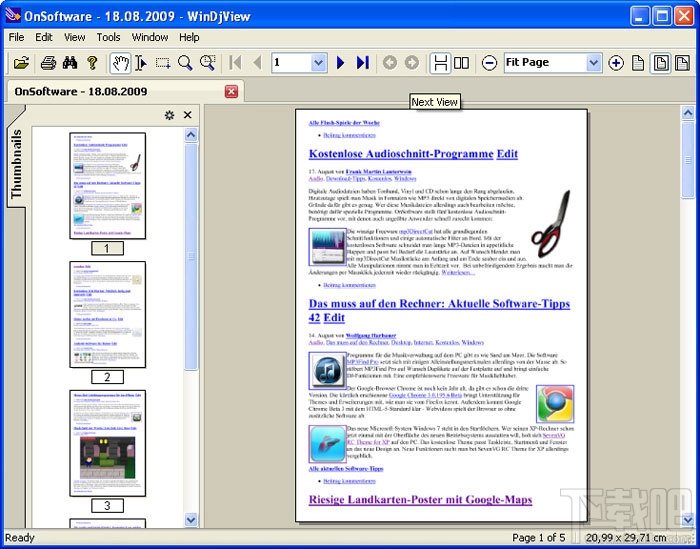The image size is (700, 549).
Task: Click the page number input field
Action: pos(291,62)
